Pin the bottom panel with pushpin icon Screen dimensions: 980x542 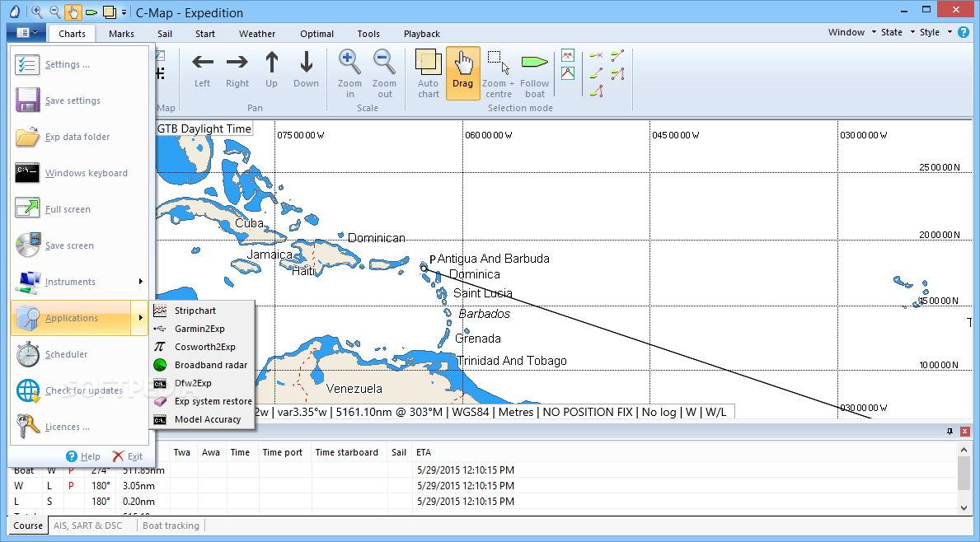click(950, 432)
